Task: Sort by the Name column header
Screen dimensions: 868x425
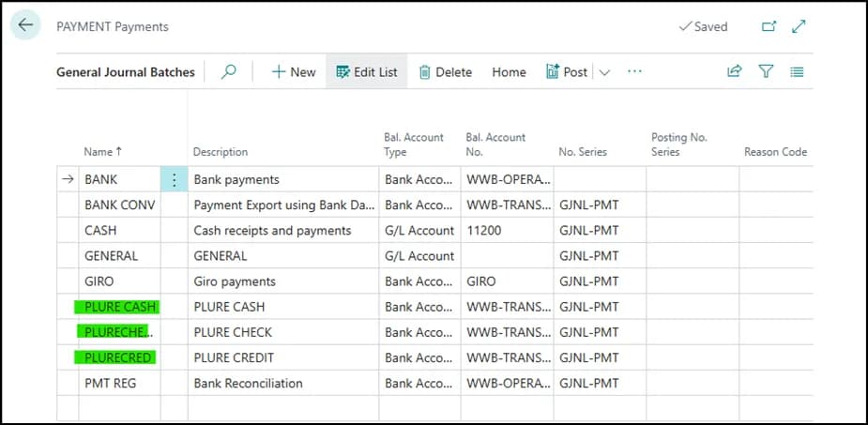Action: pos(102,152)
